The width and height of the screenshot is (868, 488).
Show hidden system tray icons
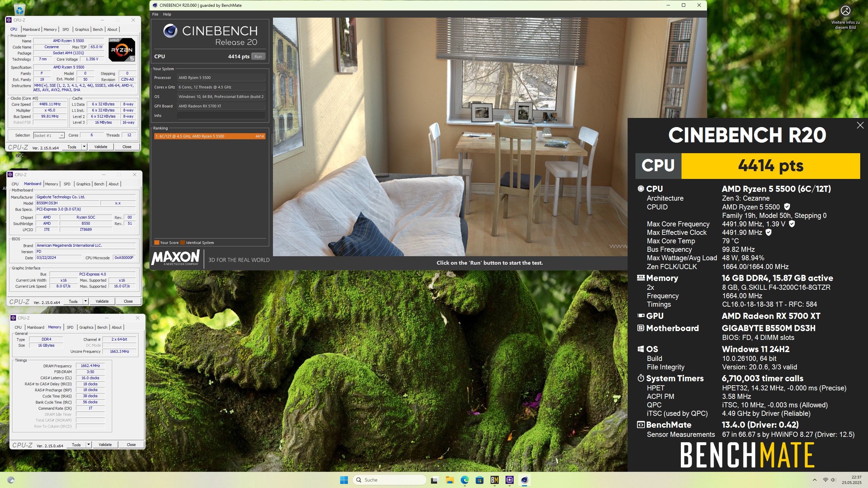(814, 480)
